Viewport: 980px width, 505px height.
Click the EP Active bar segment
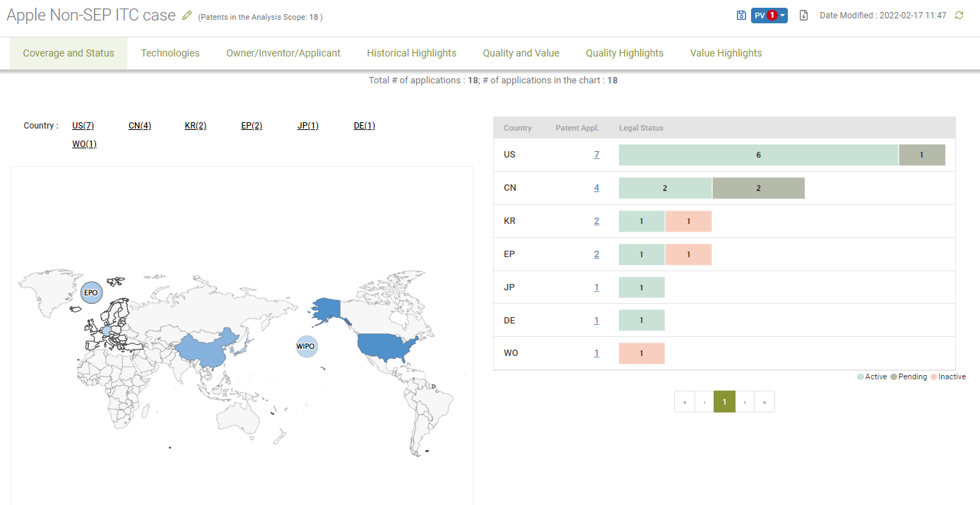point(642,254)
